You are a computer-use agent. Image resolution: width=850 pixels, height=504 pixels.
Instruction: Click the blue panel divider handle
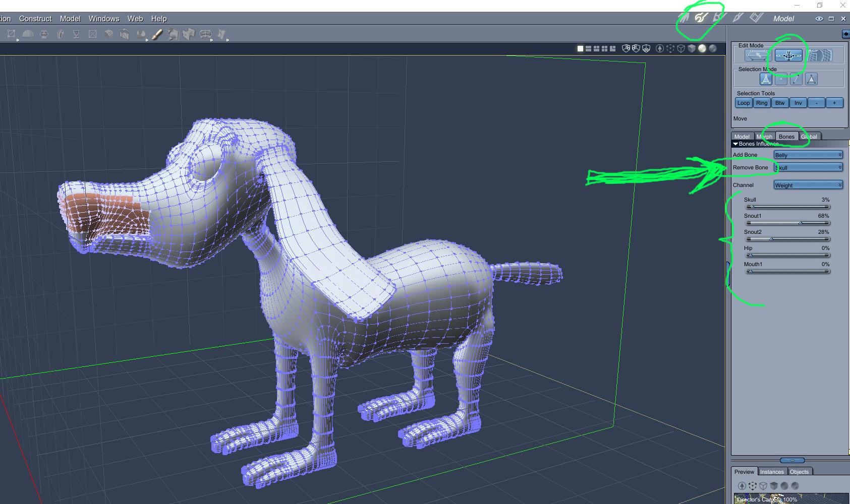(792, 460)
